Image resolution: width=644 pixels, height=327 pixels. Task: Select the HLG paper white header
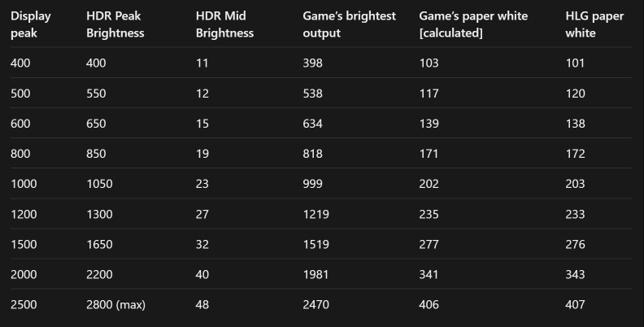[594, 24]
